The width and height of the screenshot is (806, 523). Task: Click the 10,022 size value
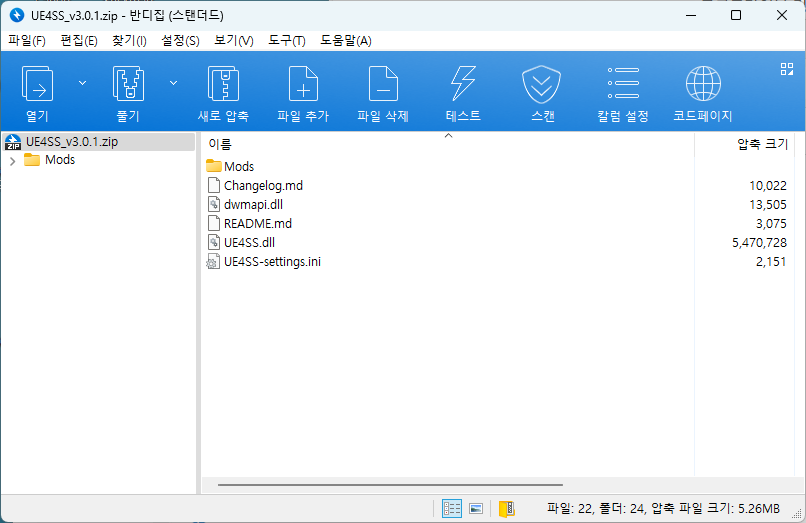pyautogui.click(x=767, y=186)
